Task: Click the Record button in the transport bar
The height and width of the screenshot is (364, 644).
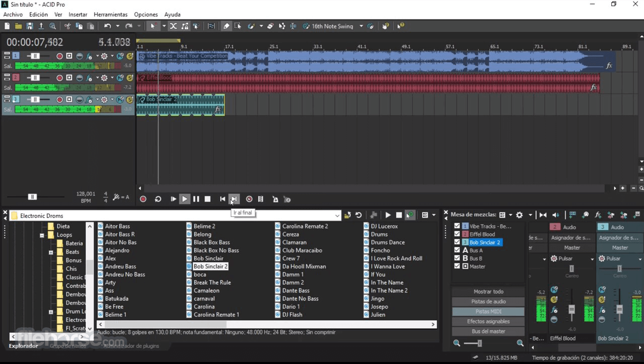Action: click(x=143, y=199)
